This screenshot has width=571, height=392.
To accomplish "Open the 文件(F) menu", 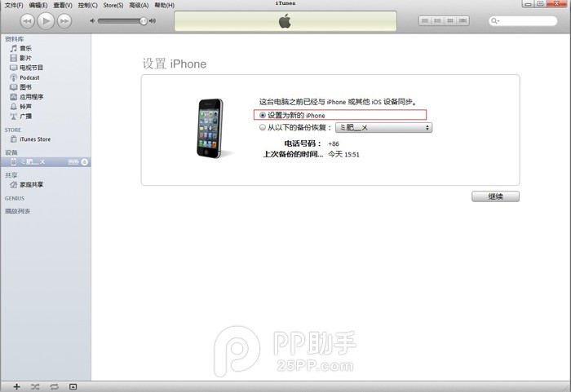I will pos(14,5).
